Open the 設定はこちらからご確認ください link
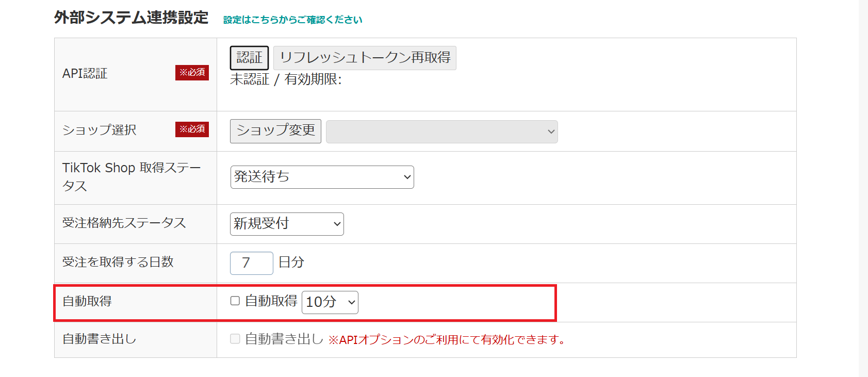Viewport: 868px width, 377px height. (292, 20)
